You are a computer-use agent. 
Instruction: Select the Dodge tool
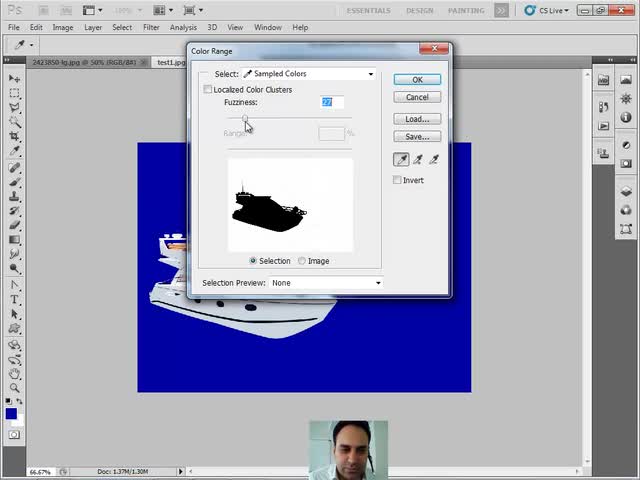coord(14,268)
